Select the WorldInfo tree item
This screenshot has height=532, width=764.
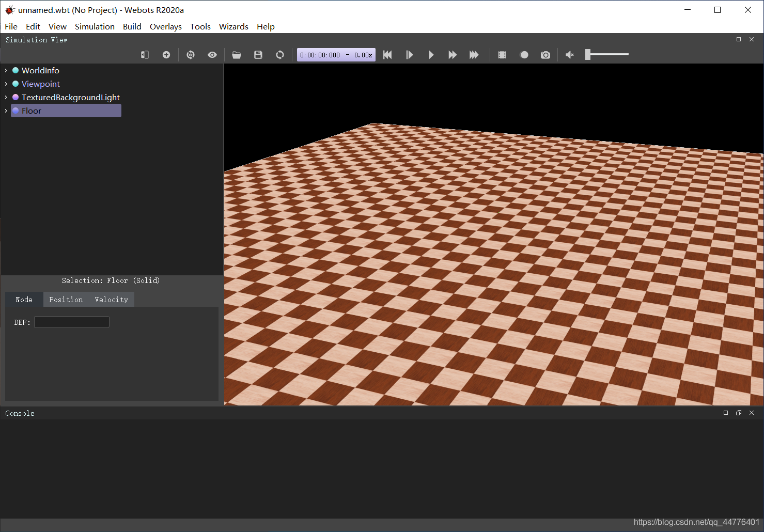pyautogui.click(x=40, y=70)
